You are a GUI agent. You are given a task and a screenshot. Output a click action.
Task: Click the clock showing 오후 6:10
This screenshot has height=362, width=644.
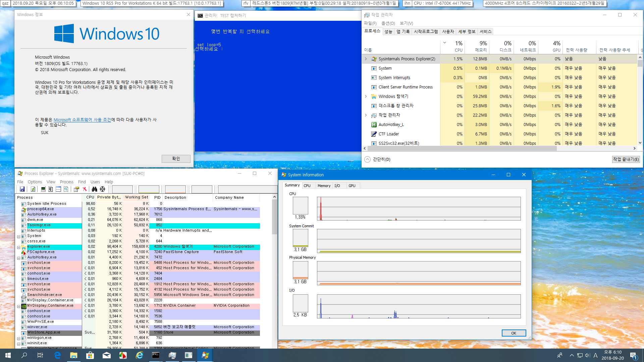click(x=613, y=355)
